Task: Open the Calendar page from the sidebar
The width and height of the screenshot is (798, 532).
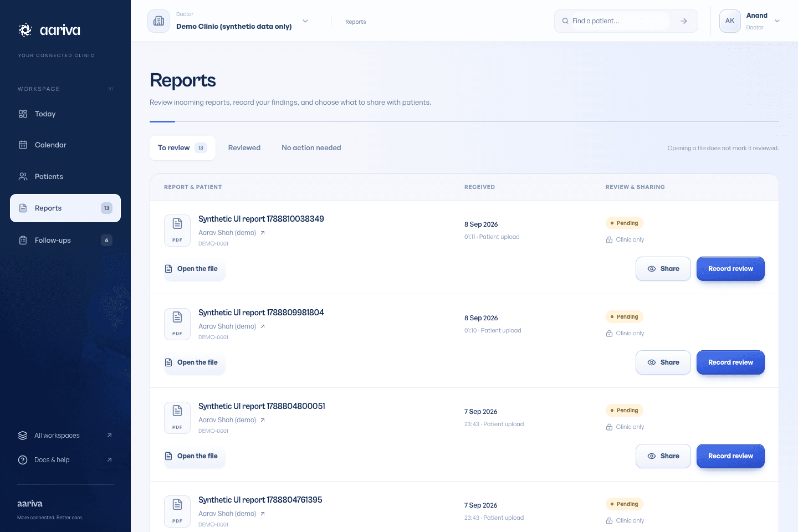Action: [65, 145]
